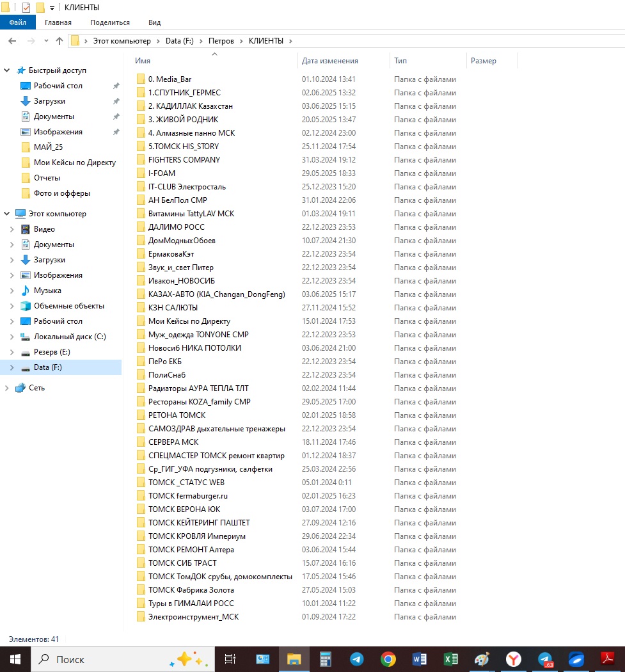Viewport: 625px width, 672px height.
Task: Expand chevron after КЛИЕНТЫ in address bar
Action: click(x=290, y=41)
